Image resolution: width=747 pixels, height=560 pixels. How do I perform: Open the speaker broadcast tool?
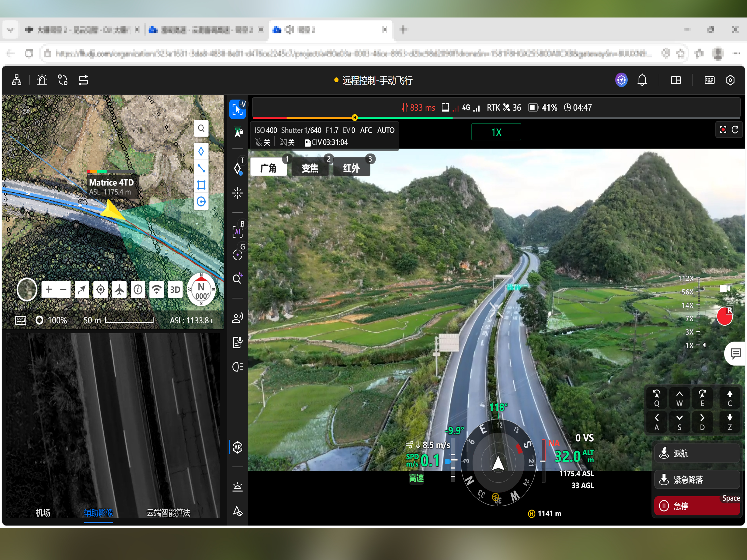tap(237, 318)
